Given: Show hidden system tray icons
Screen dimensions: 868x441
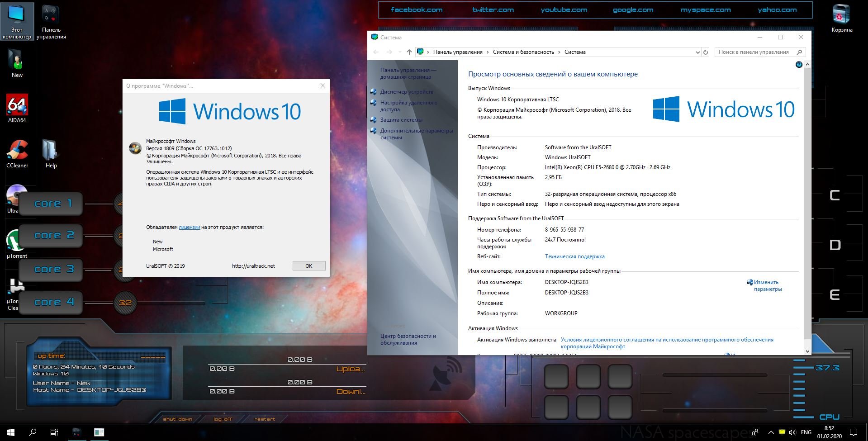Looking at the screenshot, I should (x=771, y=432).
